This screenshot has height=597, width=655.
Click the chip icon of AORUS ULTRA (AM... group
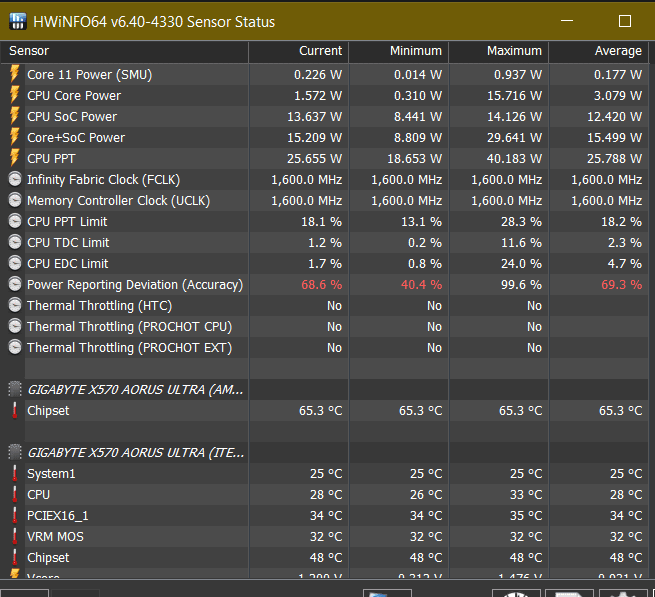[x=15, y=389]
